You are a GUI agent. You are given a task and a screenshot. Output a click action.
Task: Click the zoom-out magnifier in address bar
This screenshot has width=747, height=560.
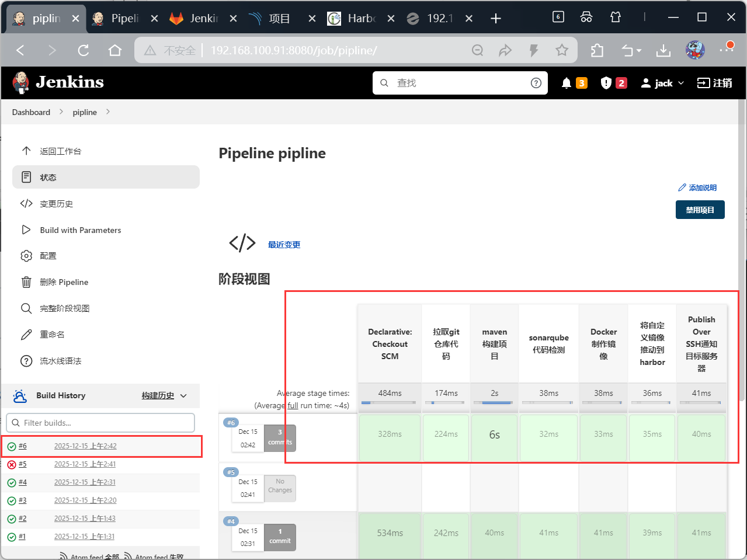477,50
